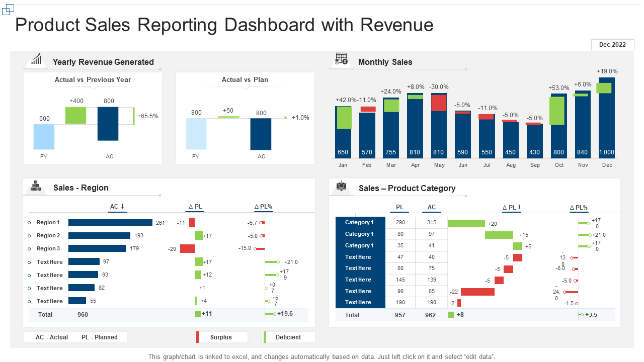Viewport: 644px width, 362px height.
Task: Click the green Deficient legend swatch
Action: point(265,337)
